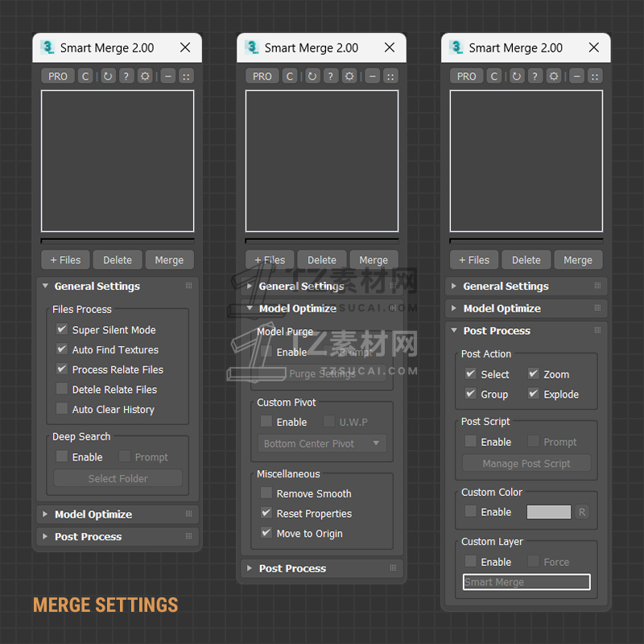The height and width of the screenshot is (644, 644).
Task: Click refresh icon in middle window toolbar
Action: [312, 76]
